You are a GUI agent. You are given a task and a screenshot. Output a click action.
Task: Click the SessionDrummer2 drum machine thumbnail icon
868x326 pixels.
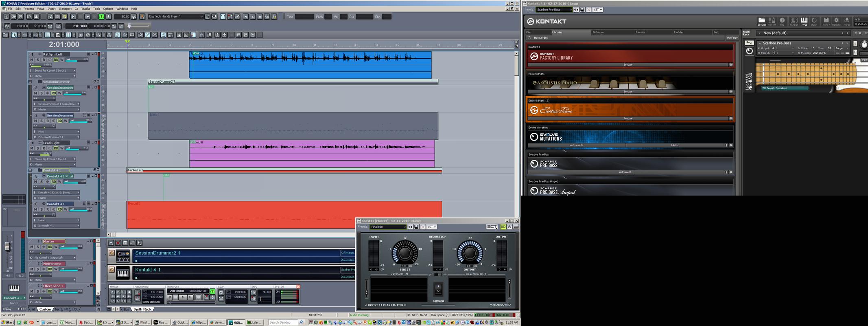coord(123,256)
